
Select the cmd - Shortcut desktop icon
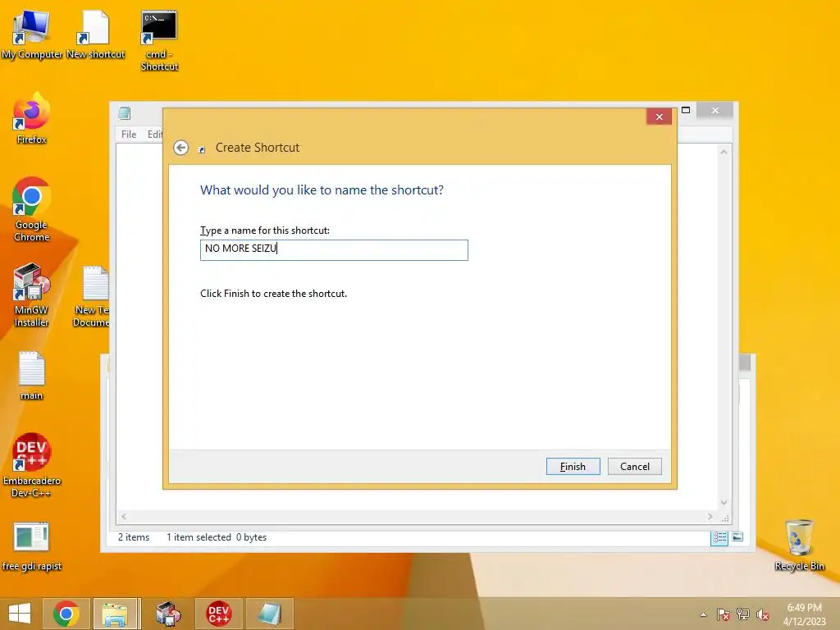tap(159, 41)
